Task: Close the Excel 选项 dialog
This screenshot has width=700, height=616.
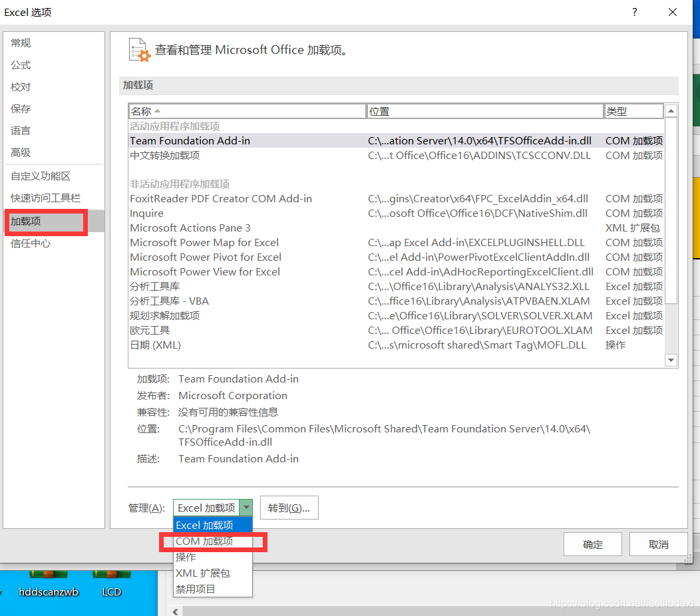Action: click(x=672, y=12)
